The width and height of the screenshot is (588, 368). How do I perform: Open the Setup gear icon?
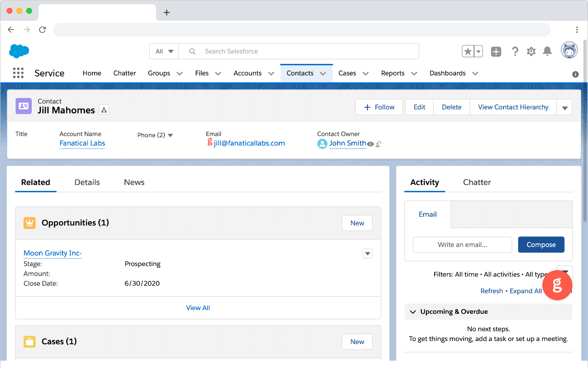pos(531,52)
